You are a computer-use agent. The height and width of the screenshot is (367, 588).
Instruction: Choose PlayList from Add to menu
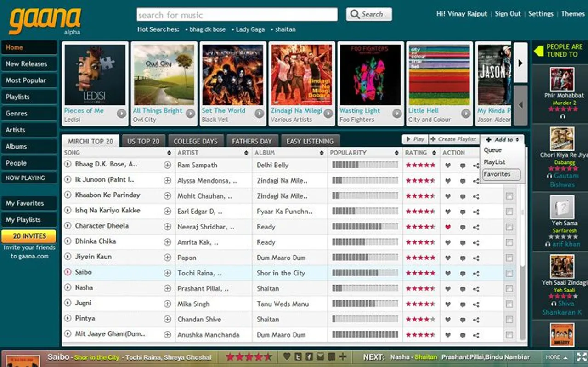(494, 162)
